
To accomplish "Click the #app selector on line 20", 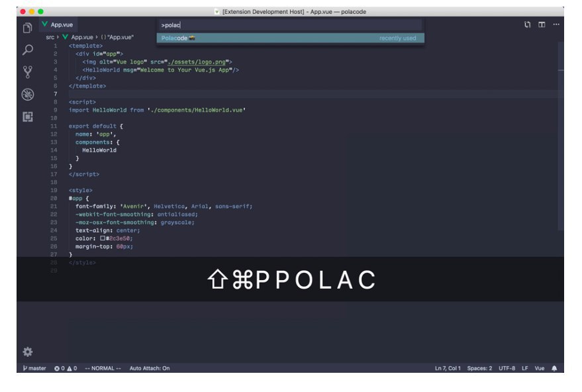I will [x=75, y=198].
